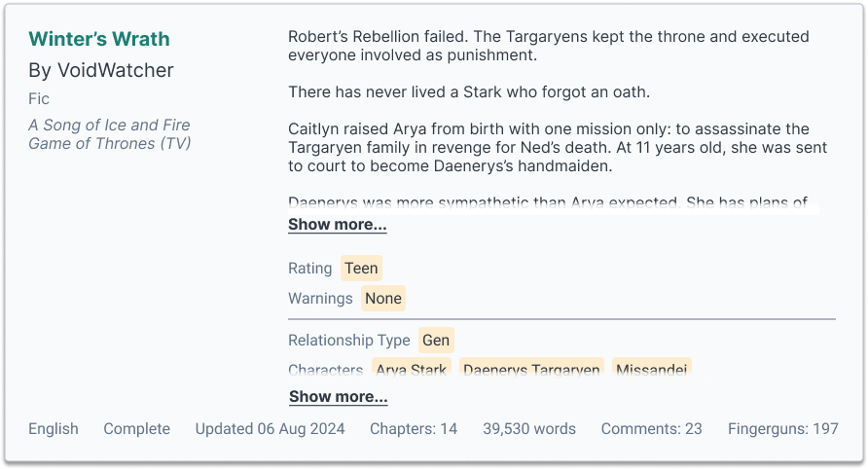Expand the summary with Show more
Image resolution: width=868 pixels, height=470 pixels.
coord(337,224)
